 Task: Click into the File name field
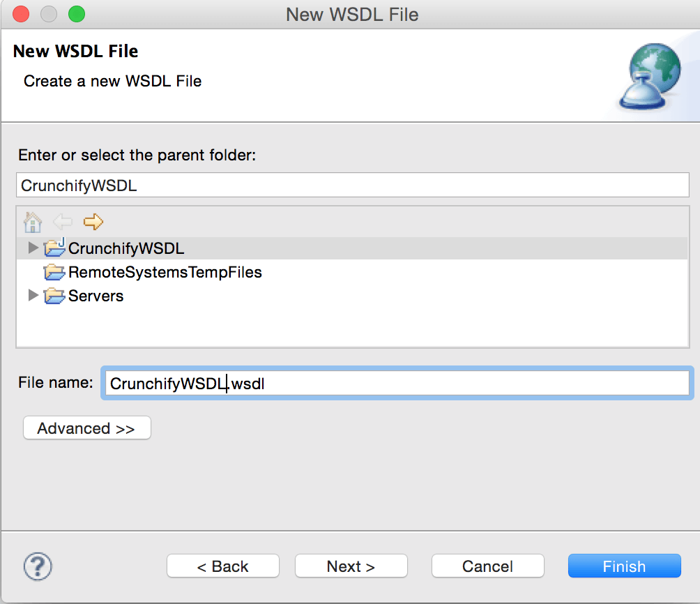[397, 384]
